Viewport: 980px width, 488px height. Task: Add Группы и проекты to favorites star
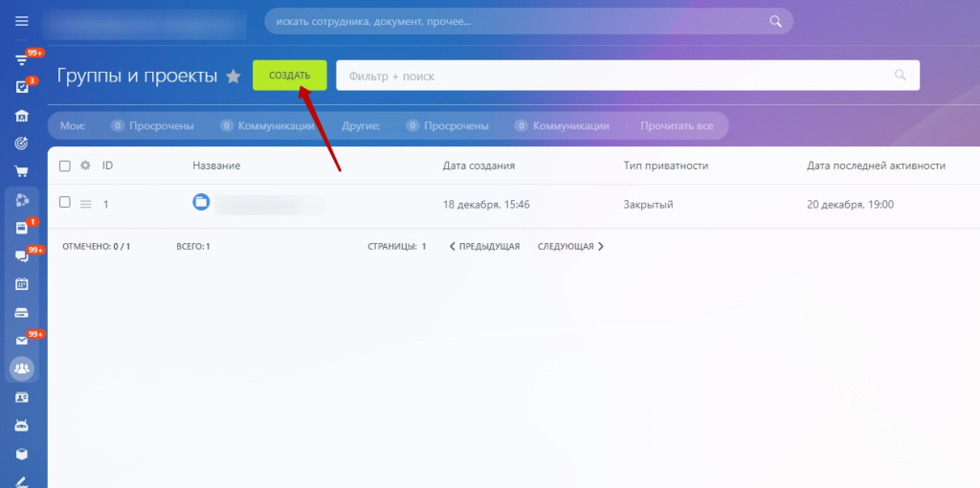(x=233, y=77)
